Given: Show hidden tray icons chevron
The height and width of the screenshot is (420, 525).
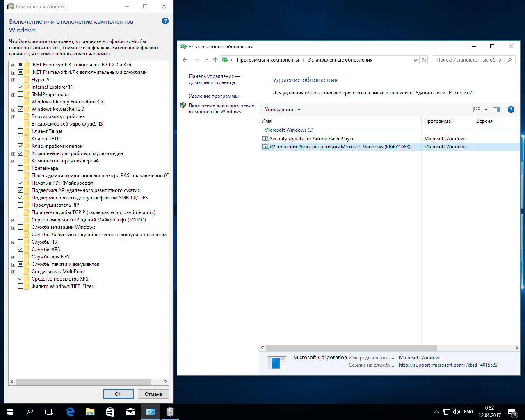Looking at the screenshot, I should click(436, 412).
